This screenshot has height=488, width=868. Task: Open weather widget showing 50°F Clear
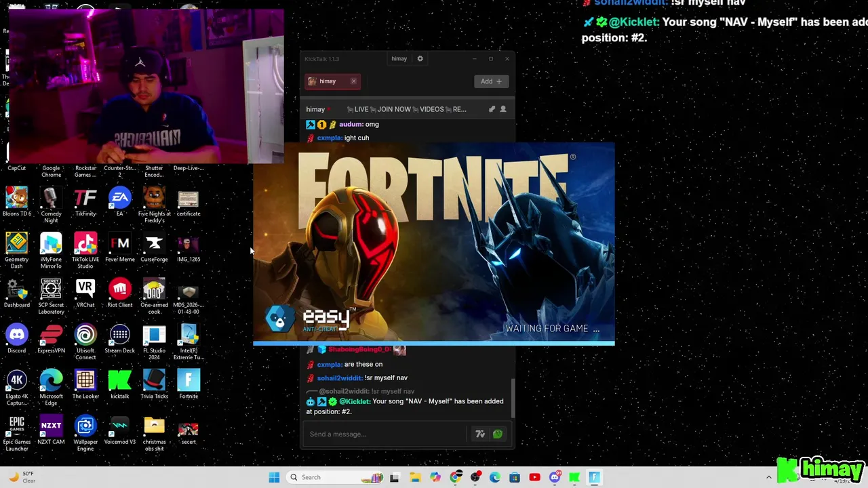coord(22,477)
